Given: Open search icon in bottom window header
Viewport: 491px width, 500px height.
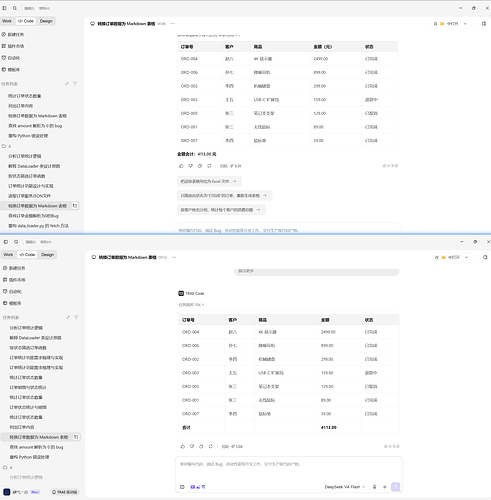Looking at the screenshot, I should point(16,242).
